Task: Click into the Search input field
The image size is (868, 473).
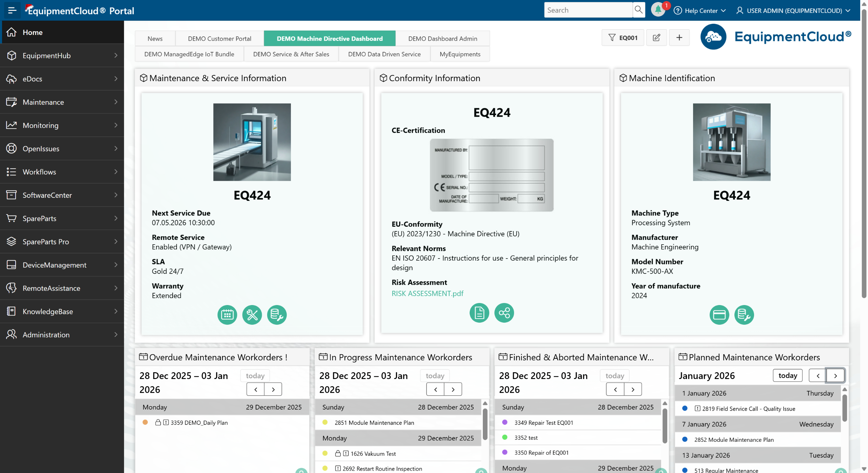Action: 588,10
